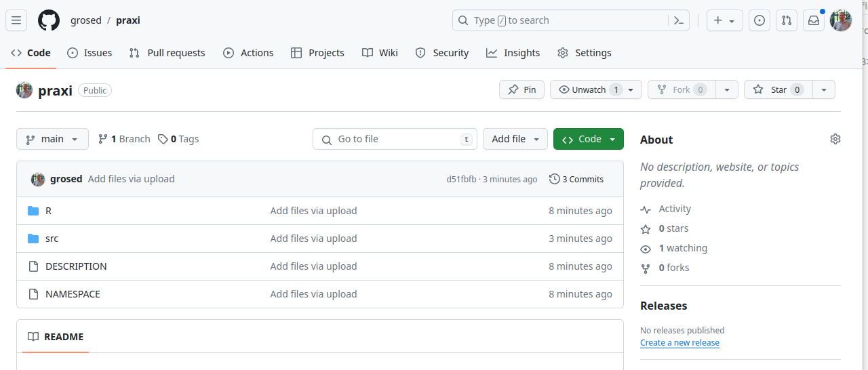868x370 pixels.
Task: Open the src folder
Action: click(52, 239)
